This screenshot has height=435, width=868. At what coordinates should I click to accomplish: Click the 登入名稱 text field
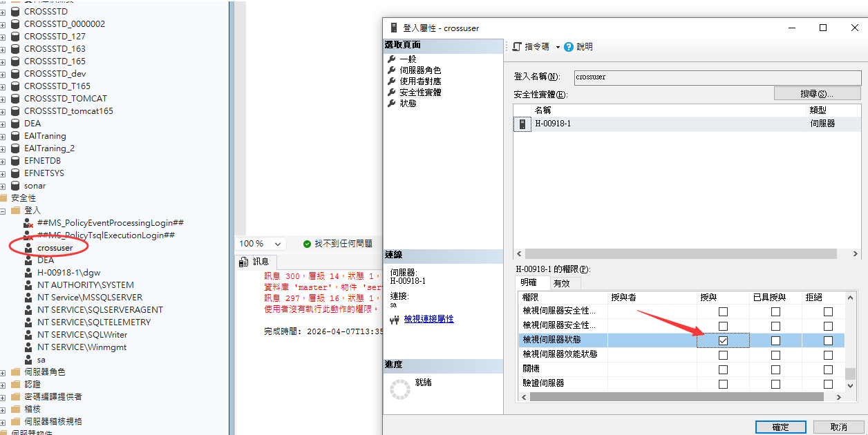717,77
